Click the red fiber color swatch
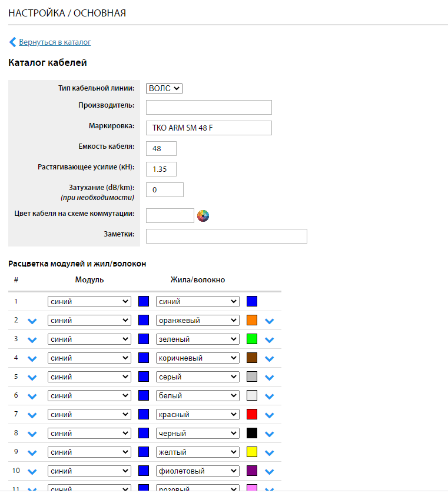The image size is (448, 493). coord(252,414)
